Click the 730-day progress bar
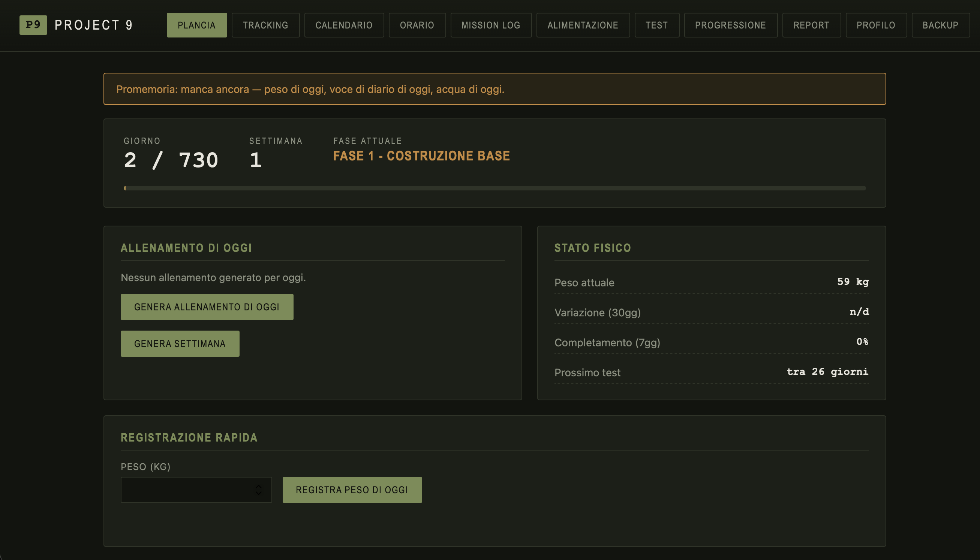Screen dimensions: 980x560 tap(494, 188)
